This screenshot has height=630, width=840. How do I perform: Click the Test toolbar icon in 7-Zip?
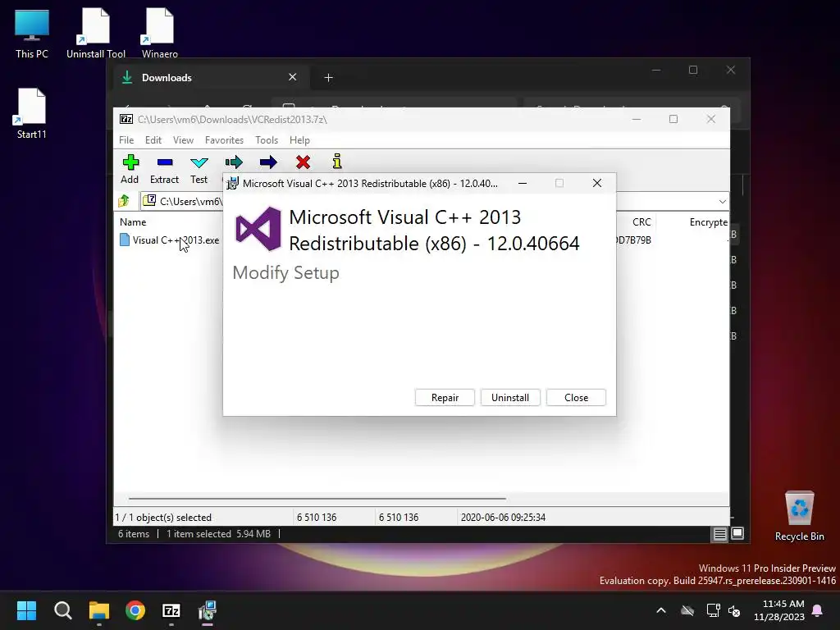(x=199, y=162)
